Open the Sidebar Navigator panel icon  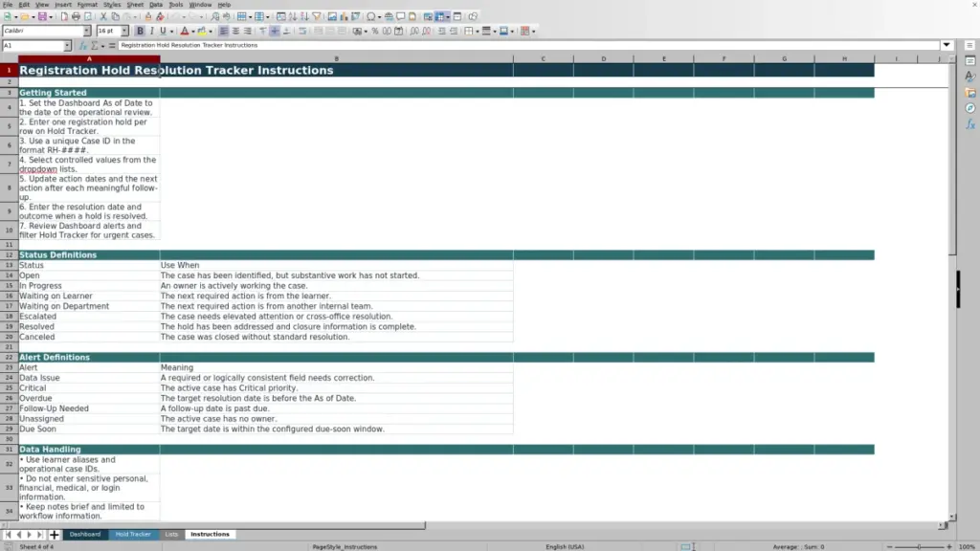coord(970,108)
